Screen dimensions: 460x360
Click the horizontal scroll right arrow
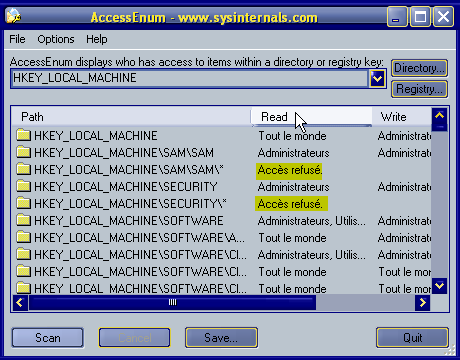point(423,303)
